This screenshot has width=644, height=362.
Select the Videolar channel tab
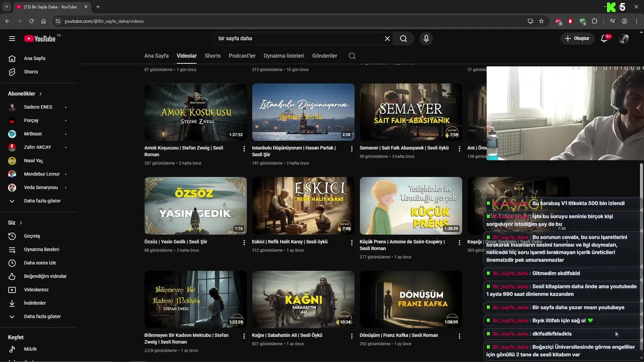coord(187,56)
